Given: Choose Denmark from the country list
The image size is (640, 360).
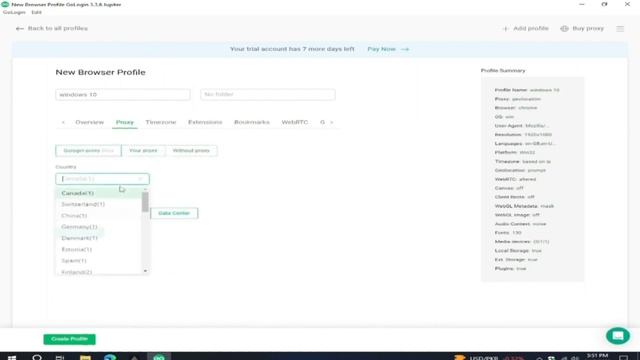Looking at the screenshot, I should point(98,238).
